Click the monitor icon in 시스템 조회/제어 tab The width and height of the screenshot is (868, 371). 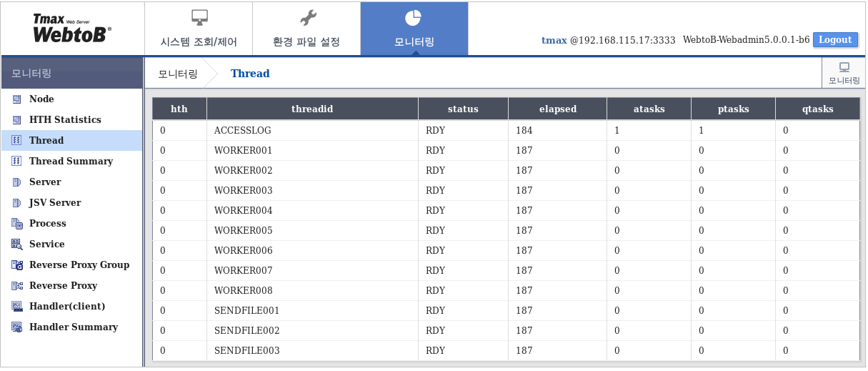click(199, 17)
